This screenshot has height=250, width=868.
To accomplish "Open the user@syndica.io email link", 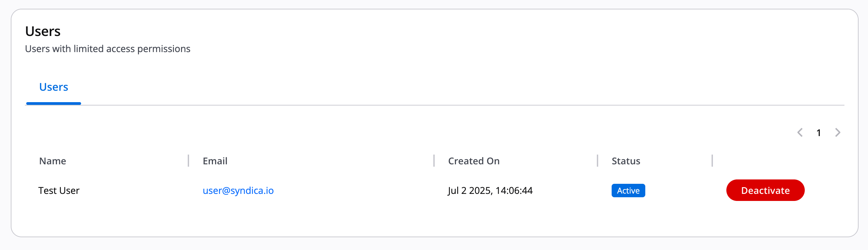I will coord(238,191).
